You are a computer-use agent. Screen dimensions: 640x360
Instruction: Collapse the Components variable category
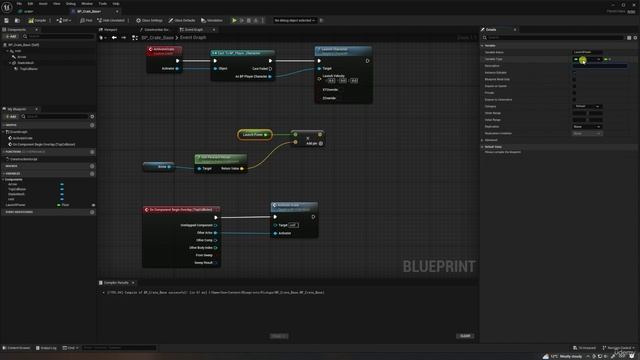click(3, 180)
